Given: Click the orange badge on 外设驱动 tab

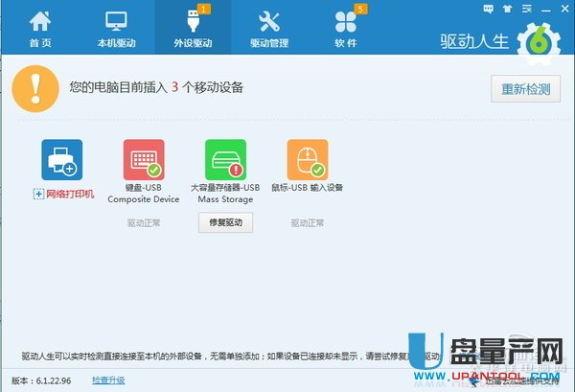Looking at the screenshot, I should coord(204,10).
